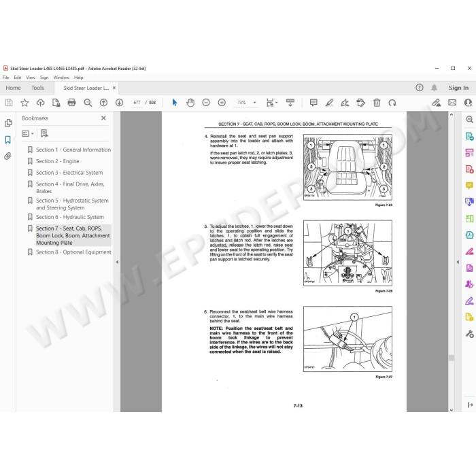The height and width of the screenshot is (476, 476).
Task: Open the Edit menu
Action: pos(18,78)
